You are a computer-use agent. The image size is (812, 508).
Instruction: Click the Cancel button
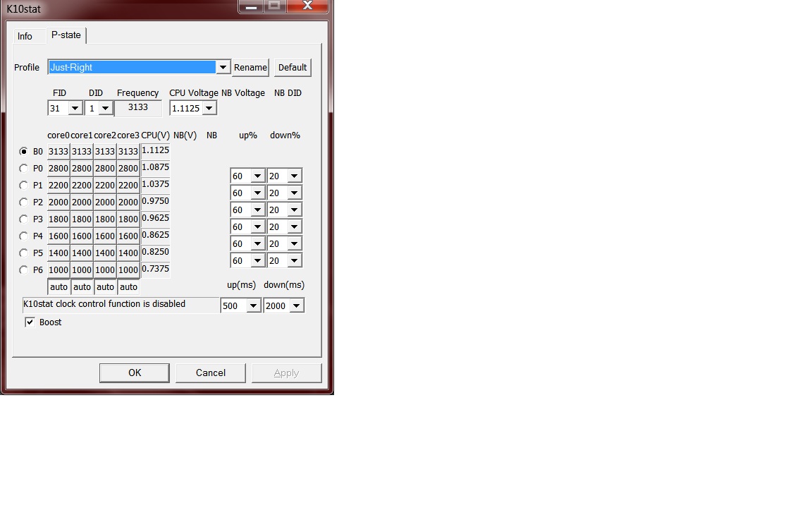tap(211, 373)
